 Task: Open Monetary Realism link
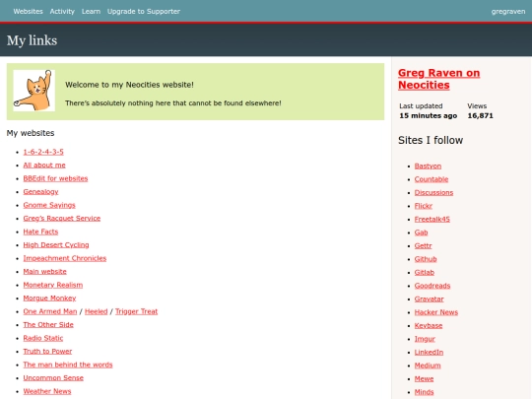[x=53, y=285]
